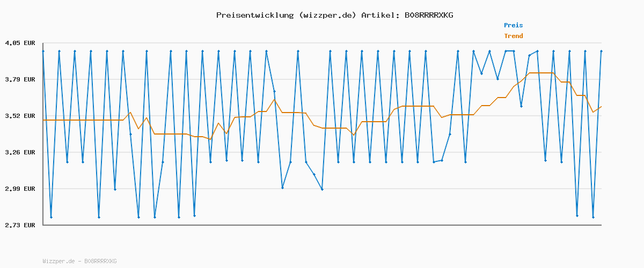
Task: Click the bottom-left origin corner of the chart axes
Action: point(43,225)
